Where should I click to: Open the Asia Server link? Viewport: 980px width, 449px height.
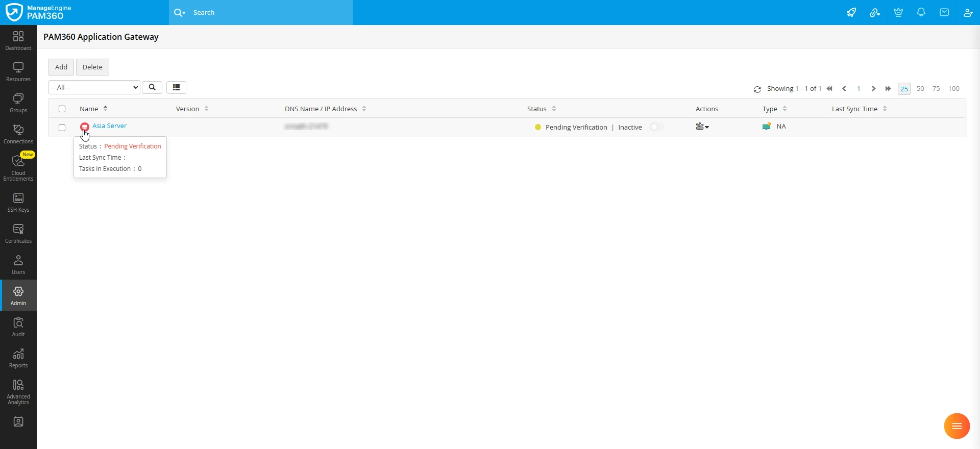pos(109,126)
